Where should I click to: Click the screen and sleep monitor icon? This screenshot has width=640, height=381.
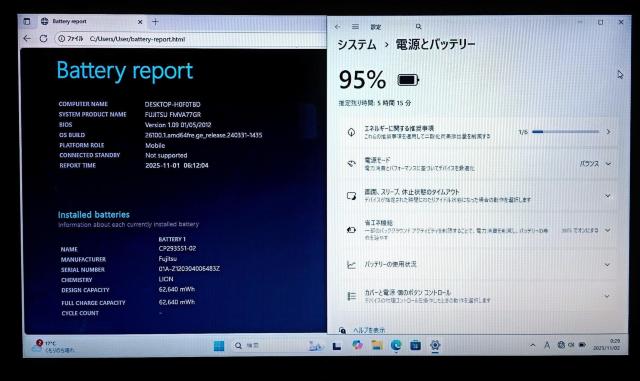tap(351, 196)
